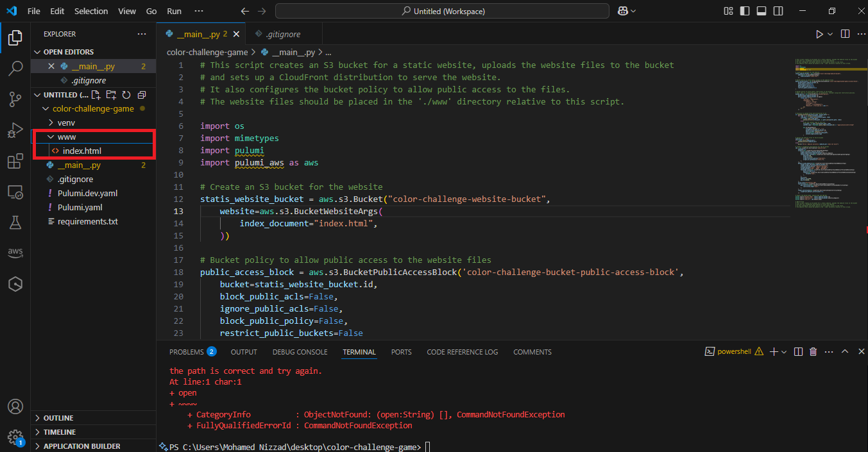Open the Testing flask view
The image size is (868, 452).
point(15,222)
